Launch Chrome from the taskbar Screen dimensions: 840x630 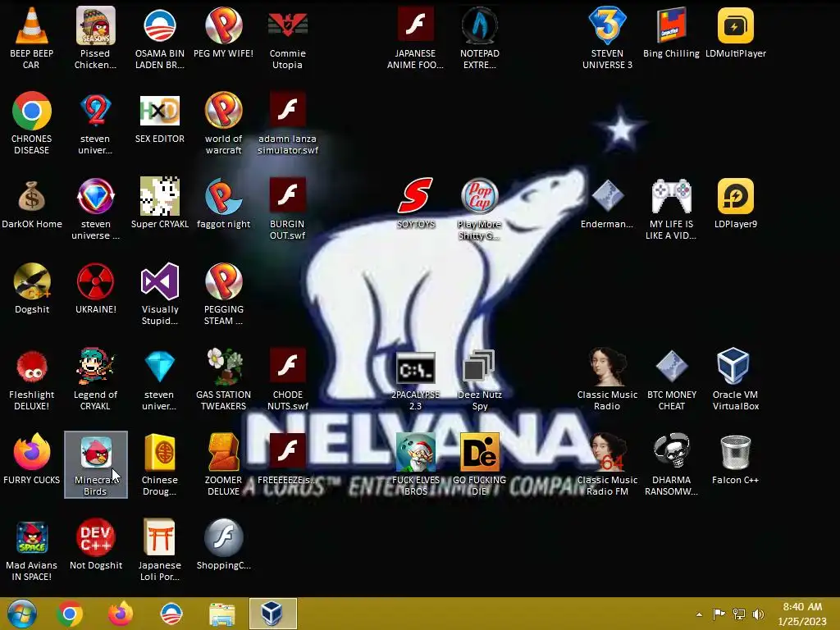(x=70, y=614)
